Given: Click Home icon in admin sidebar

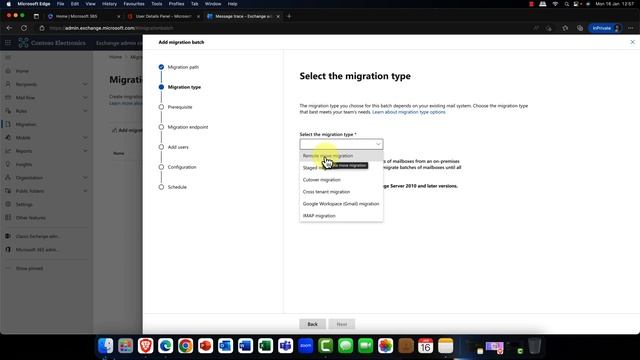Looking at the screenshot, I should 8,71.
